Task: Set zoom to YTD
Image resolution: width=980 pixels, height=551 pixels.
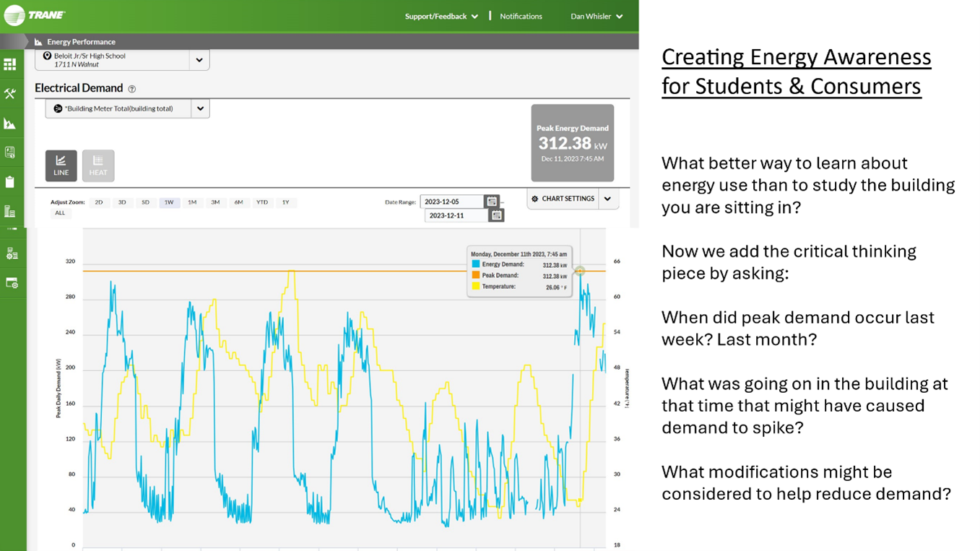Action: tap(262, 202)
